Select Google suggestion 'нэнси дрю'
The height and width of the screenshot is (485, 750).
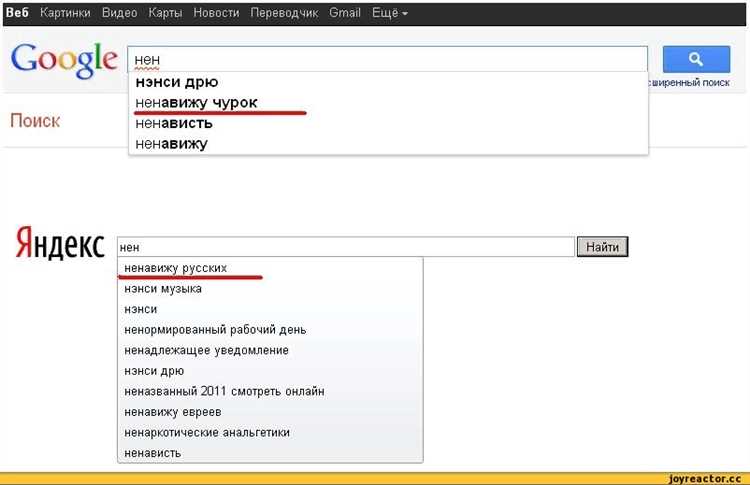(x=388, y=82)
